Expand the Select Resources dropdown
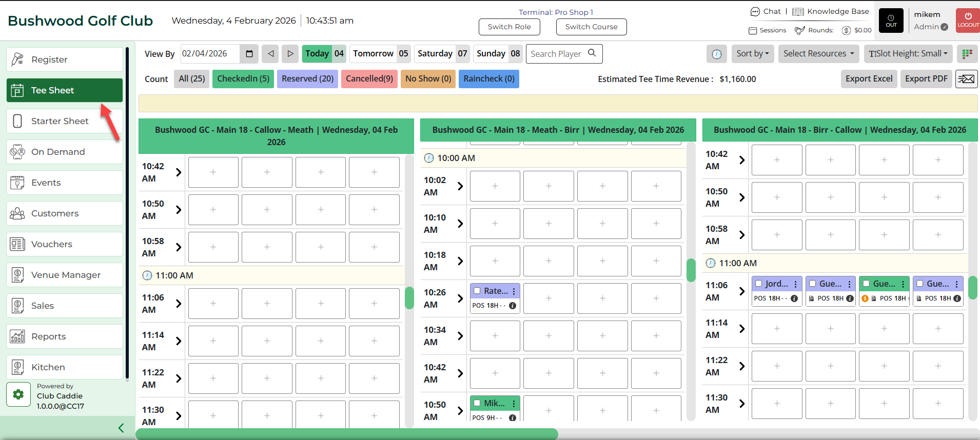 (818, 54)
